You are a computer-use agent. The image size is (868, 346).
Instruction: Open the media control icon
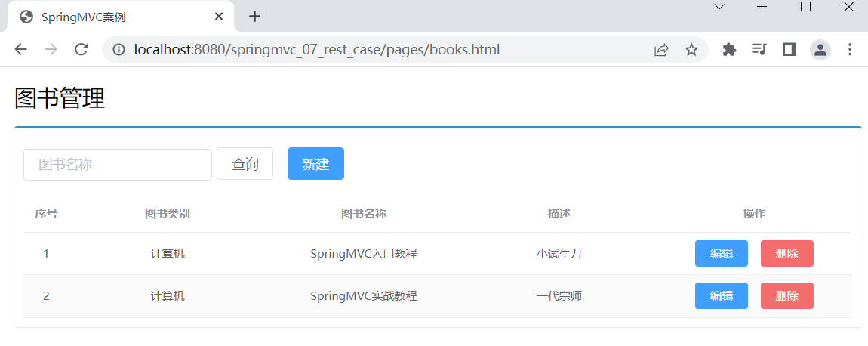point(759,50)
